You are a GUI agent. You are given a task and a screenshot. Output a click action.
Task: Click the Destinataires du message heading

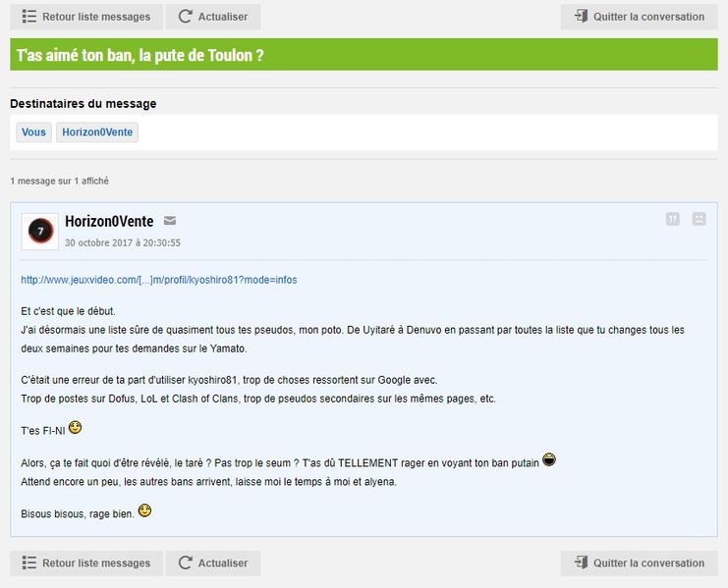point(84,104)
